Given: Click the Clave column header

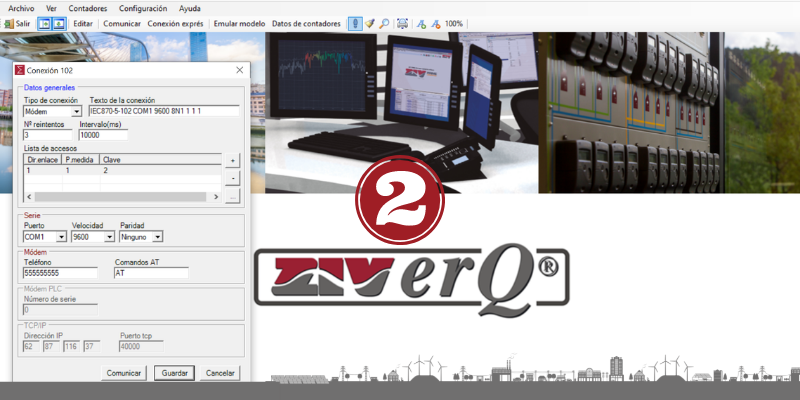Looking at the screenshot, I should [161, 160].
